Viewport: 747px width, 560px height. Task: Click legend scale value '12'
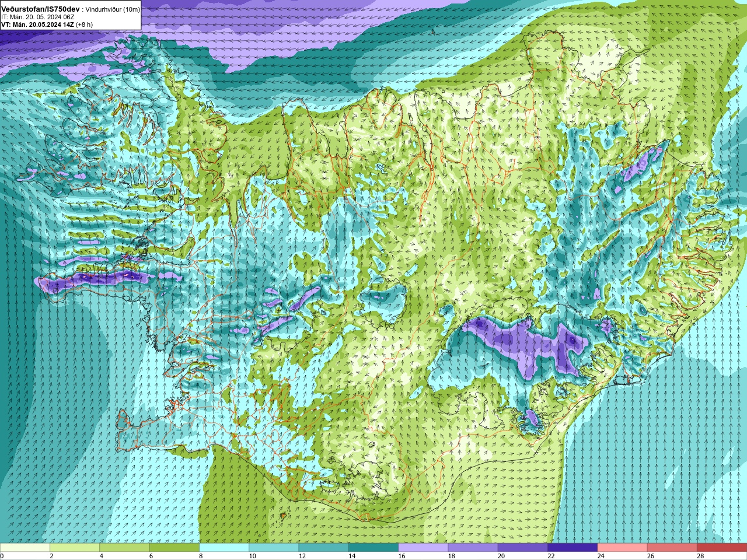pyautogui.click(x=302, y=556)
